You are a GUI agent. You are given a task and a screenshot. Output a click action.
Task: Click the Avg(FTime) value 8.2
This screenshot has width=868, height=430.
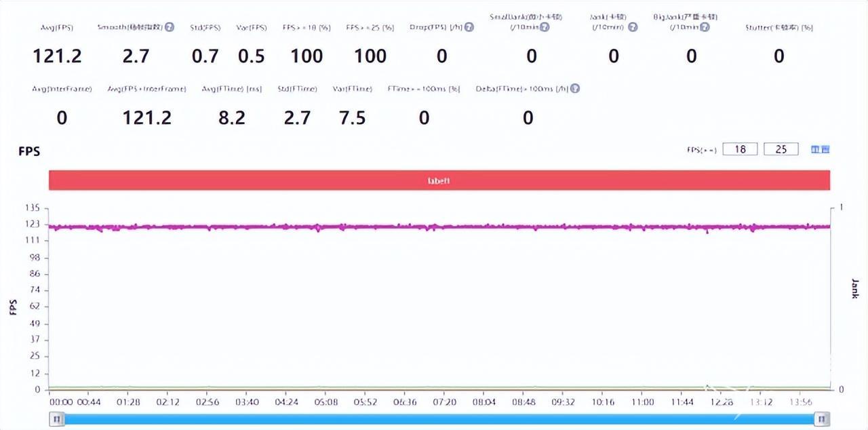231,118
